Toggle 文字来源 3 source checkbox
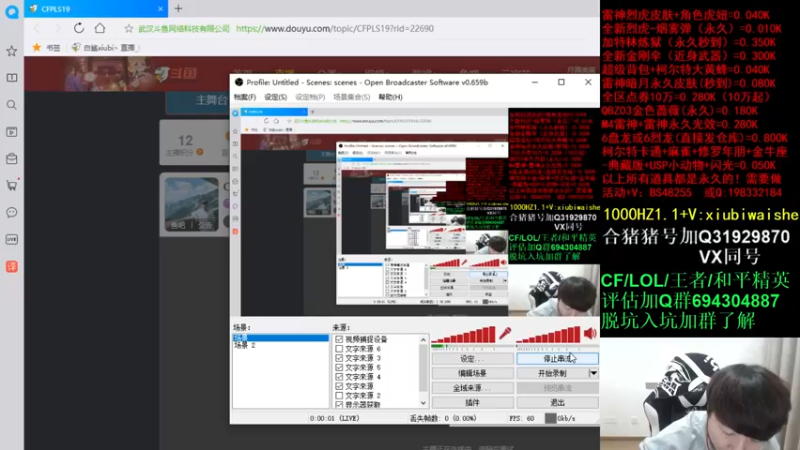 [x=339, y=358]
